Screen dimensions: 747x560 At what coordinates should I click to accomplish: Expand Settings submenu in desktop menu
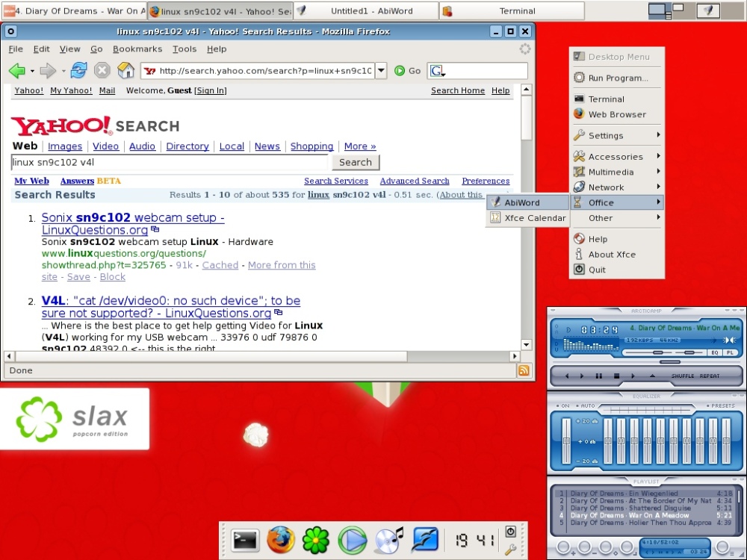pos(617,135)
